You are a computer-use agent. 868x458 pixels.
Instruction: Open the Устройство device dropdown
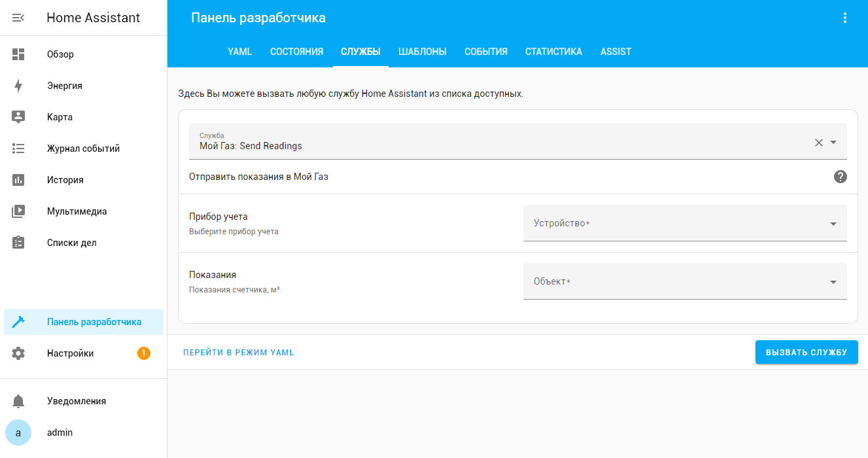tap(685, 223)
